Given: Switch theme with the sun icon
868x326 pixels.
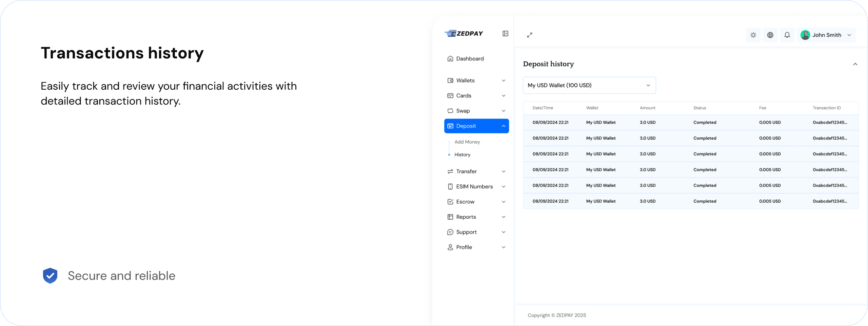Looking at the screenshot, I should pyautogui.click(x=753, y=35).
